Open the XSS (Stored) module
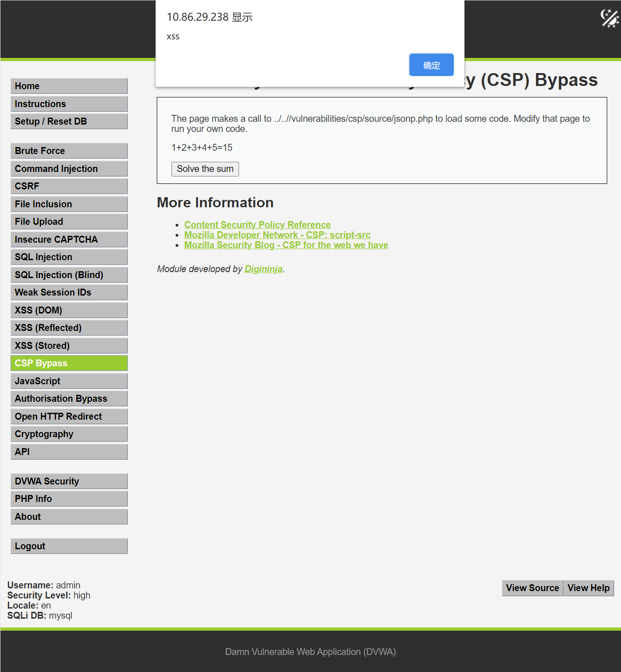 (69, 346)
